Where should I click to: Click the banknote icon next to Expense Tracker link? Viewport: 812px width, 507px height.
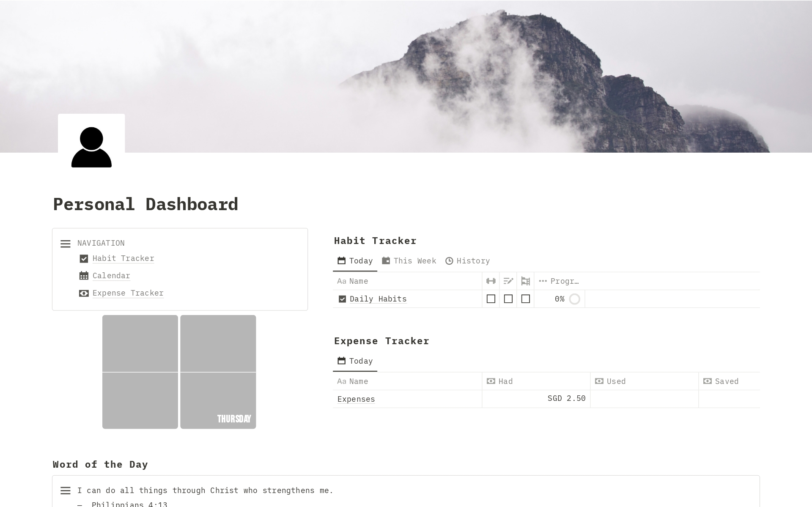[x=84, y=293]
